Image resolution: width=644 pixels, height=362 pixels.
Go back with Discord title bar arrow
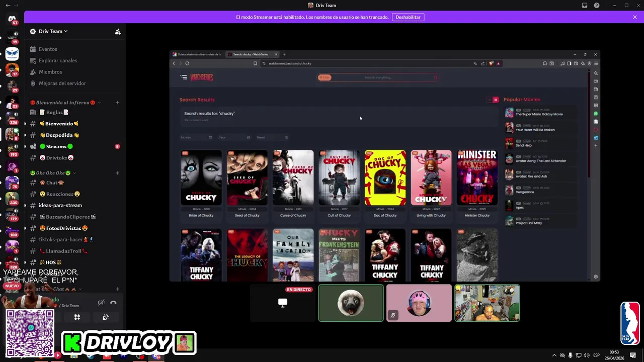coord(8,5)
